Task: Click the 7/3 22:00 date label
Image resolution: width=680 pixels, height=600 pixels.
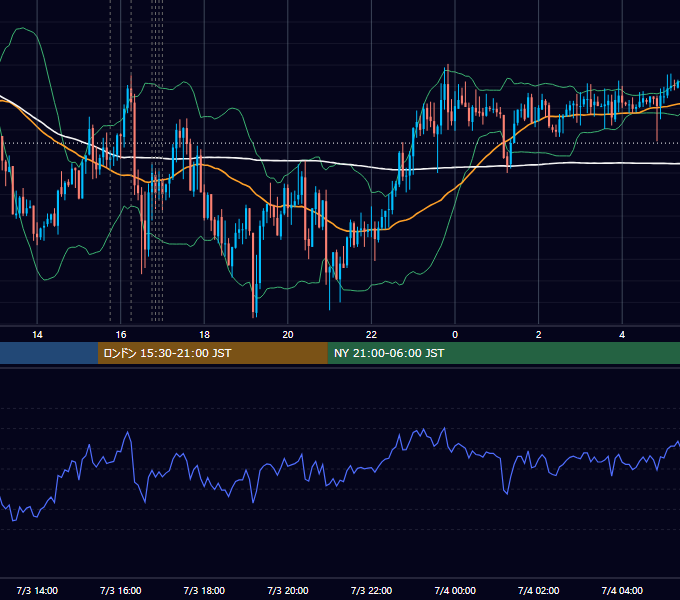Action: click(x=371, y=591)
